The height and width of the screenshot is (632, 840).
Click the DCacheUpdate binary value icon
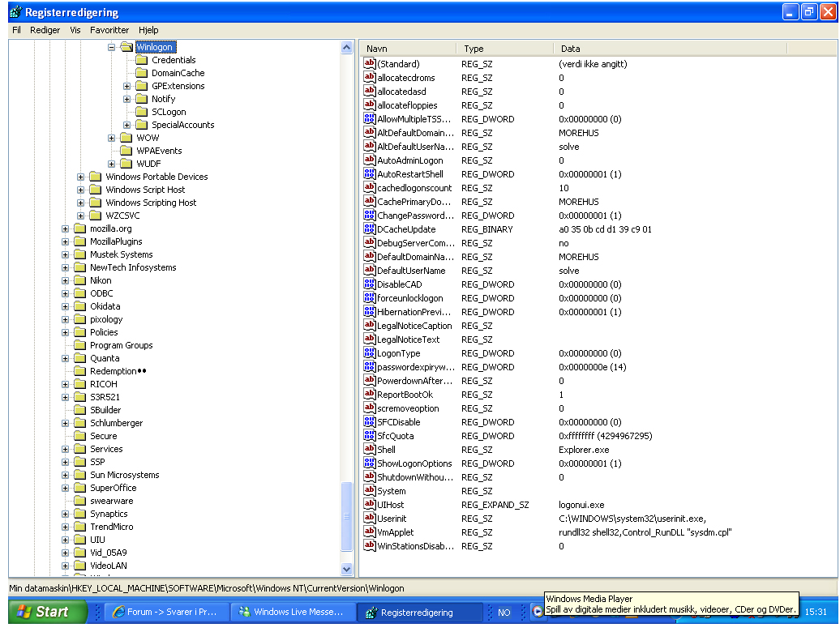369,229
